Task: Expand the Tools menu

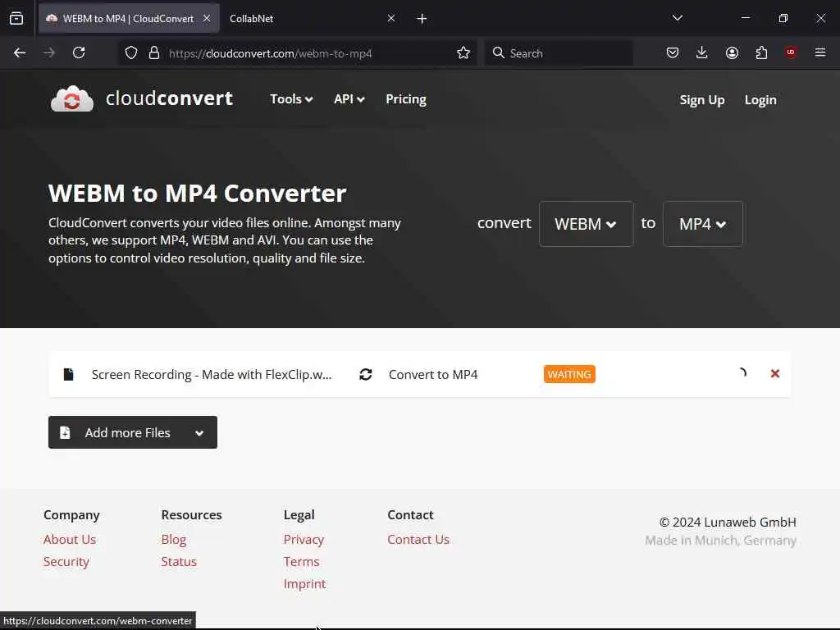Action: [x=291, y=99]
